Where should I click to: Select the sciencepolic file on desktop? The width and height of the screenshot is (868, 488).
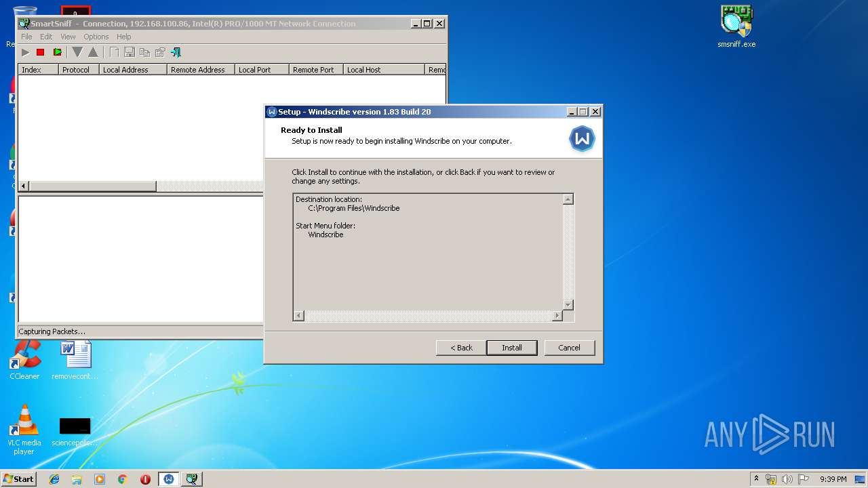pos(75,431)
